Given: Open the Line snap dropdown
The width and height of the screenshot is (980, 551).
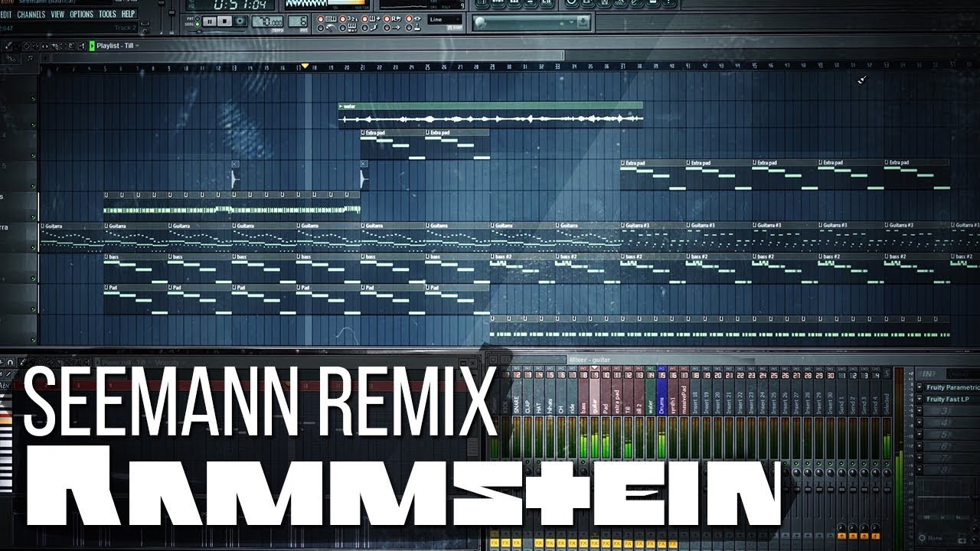Looking at the screenshot, I should 445,19.
